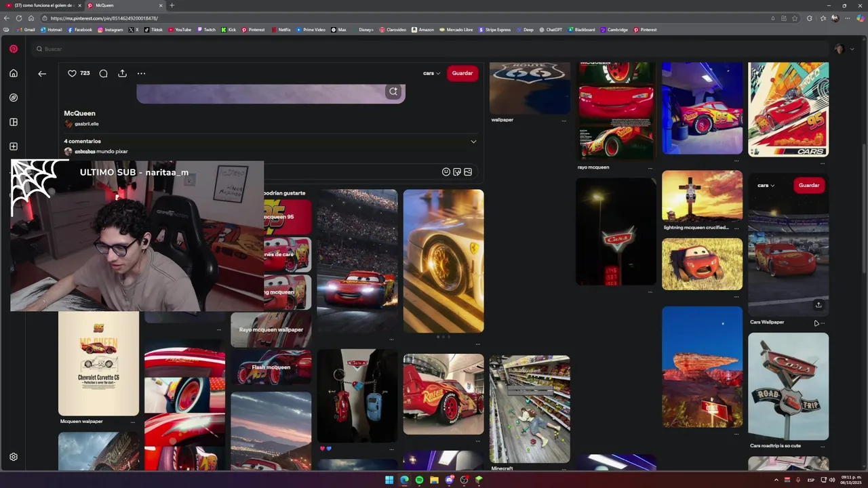Screen dimensions: 868x488
Task: Open the comment bubble on the pin
Action: point(103,73)
